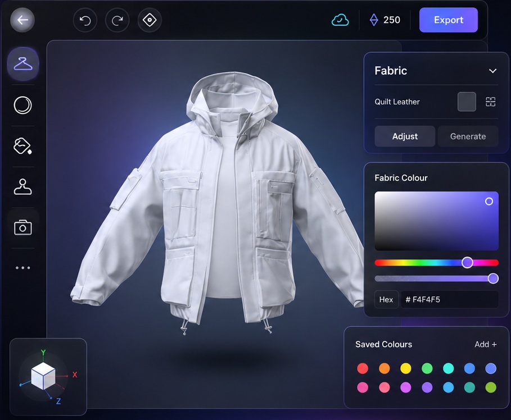Select the red saved colour
The height and width of the screenshot is (420, 511).
pos(363,368)
